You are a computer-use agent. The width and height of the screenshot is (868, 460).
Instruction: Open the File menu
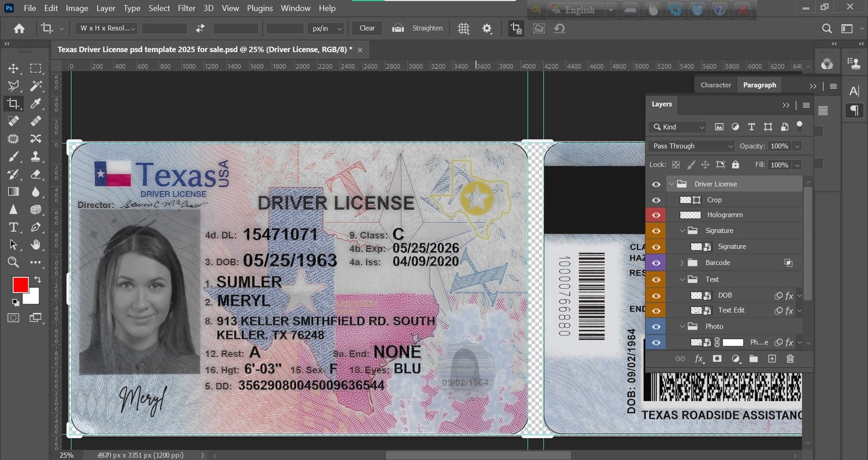tap(30, 8)
